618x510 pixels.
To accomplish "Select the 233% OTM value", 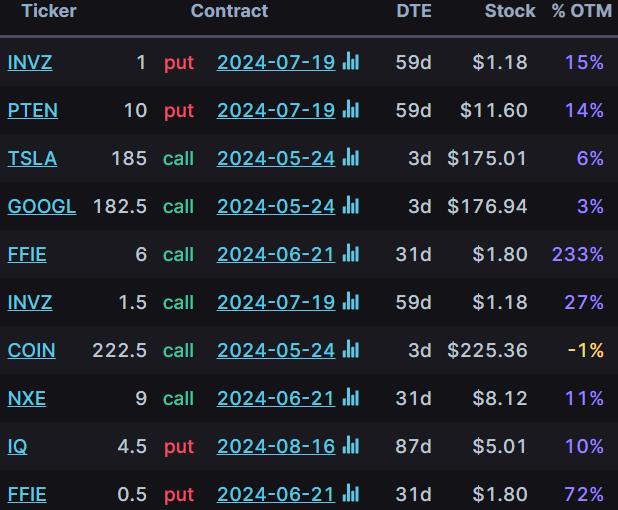I will pyautogui.click(x=578, y=254).
